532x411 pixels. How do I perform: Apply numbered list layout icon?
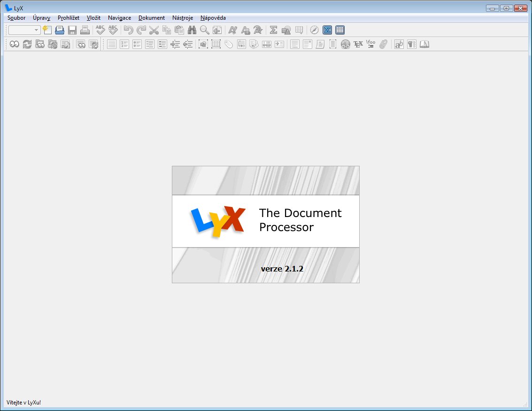point(124,44)
